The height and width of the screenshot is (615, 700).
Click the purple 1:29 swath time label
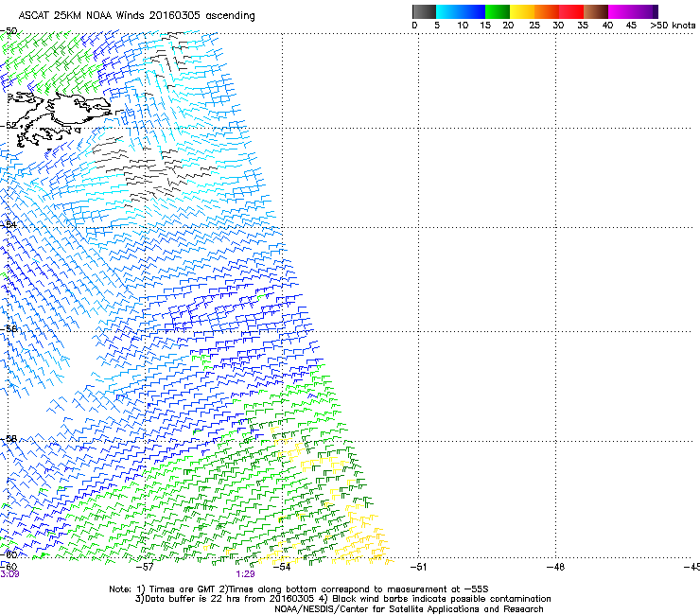pos(246,574)
